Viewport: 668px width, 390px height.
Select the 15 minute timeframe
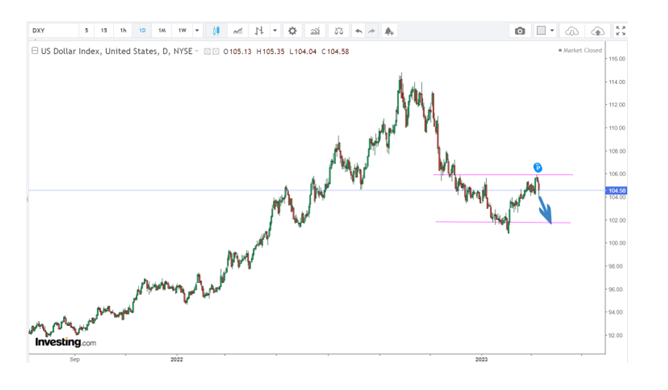click(x=104, y=31)
